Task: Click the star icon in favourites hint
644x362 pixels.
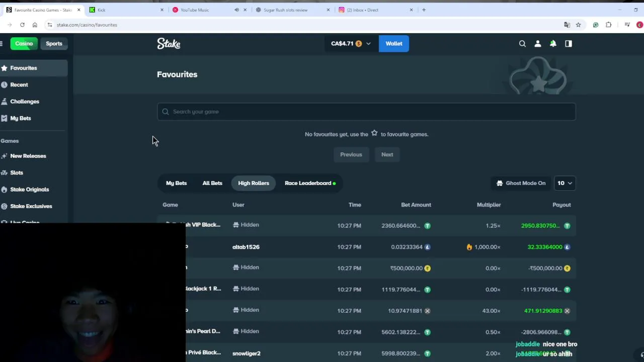Action: (x=374, y=133)
